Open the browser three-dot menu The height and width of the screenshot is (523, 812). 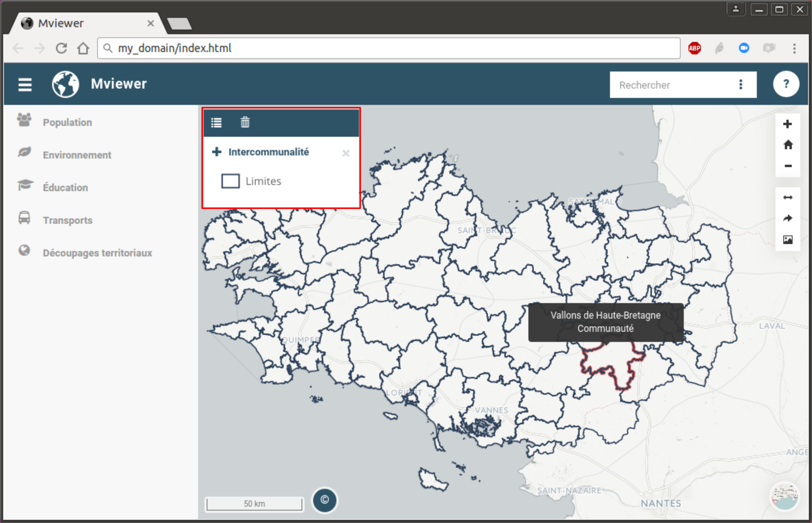794,48
